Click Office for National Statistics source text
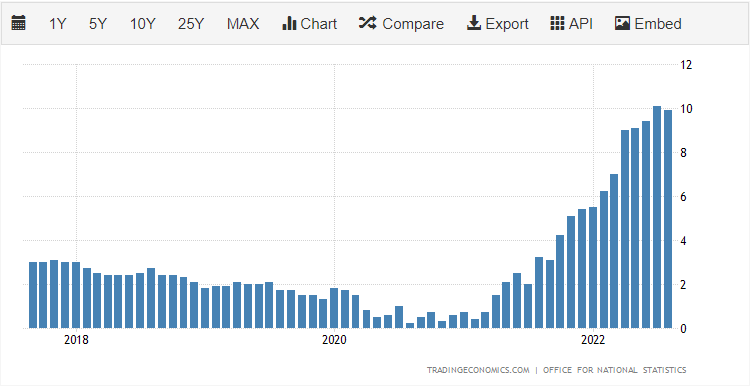751x389 pixels. pos(614,370)
